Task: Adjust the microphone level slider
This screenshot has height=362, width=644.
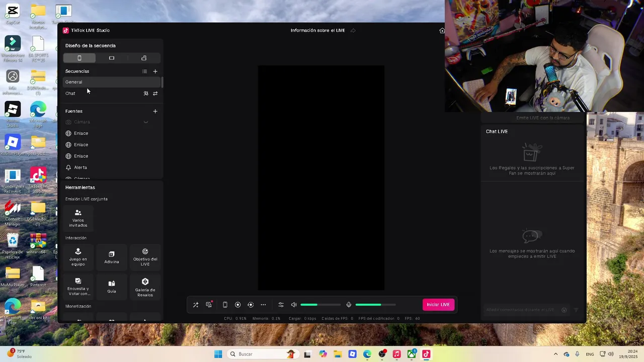Action: click(375, 305)
